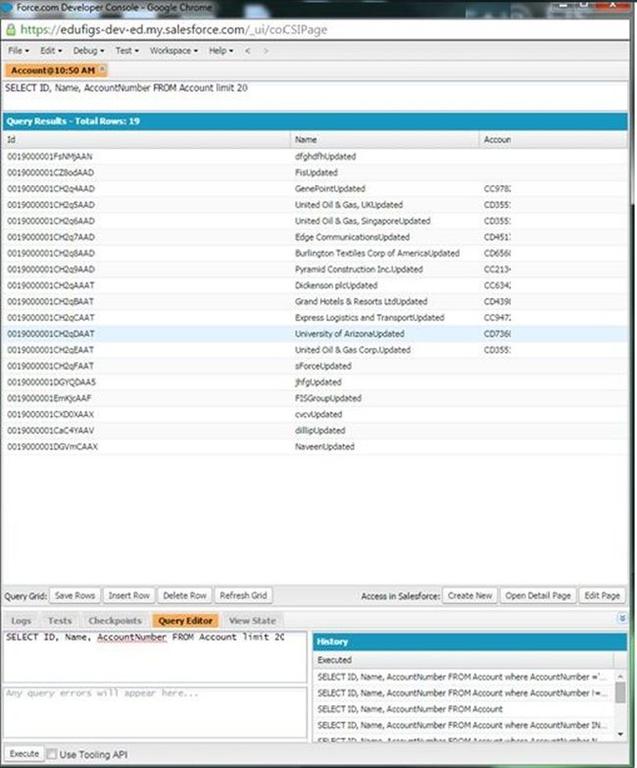The height and width of the screenshot is (768, 637).
Task: Click the query errors text area
Action: [x=155, y=713]
